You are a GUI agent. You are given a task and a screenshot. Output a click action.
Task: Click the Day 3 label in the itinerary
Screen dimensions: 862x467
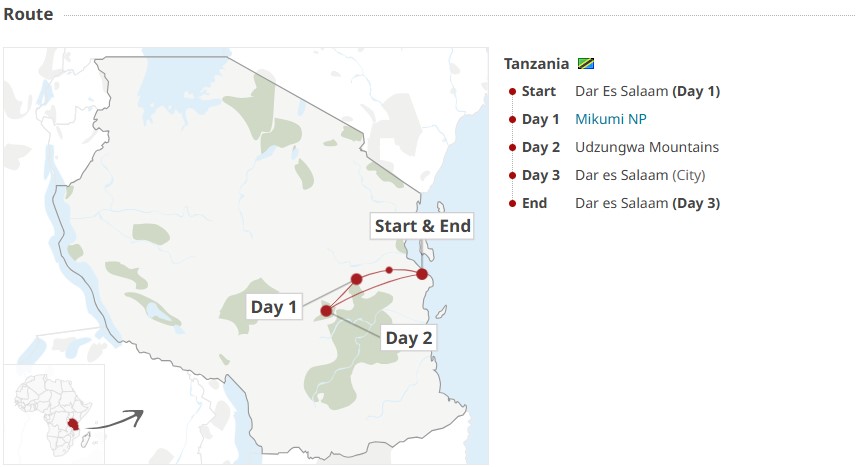click(541, 175)
